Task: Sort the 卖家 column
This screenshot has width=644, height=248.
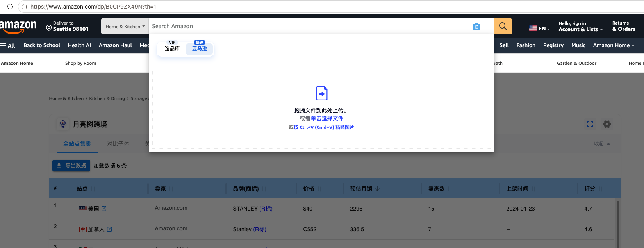Action: click(171, 189)
